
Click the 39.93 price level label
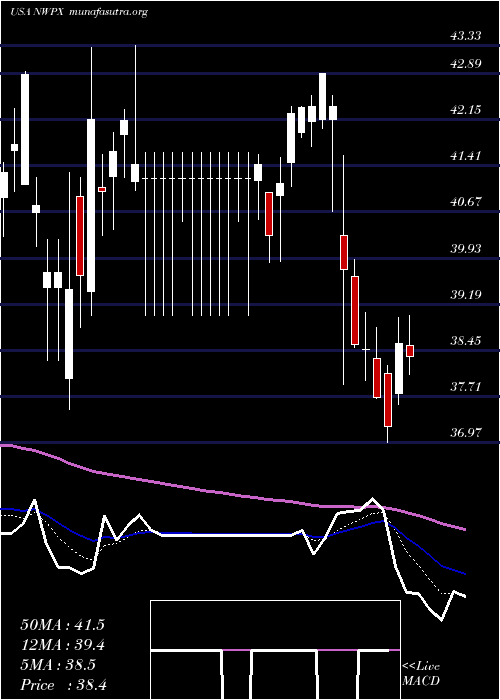[x=466, y=249]
